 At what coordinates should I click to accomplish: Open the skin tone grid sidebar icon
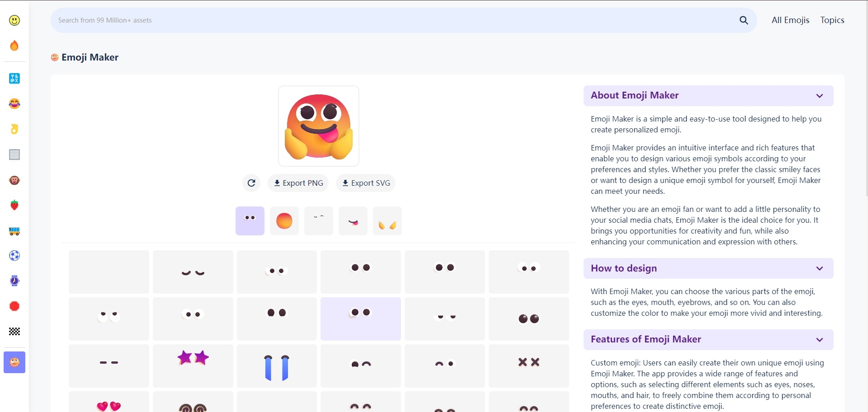pos(14,154)
